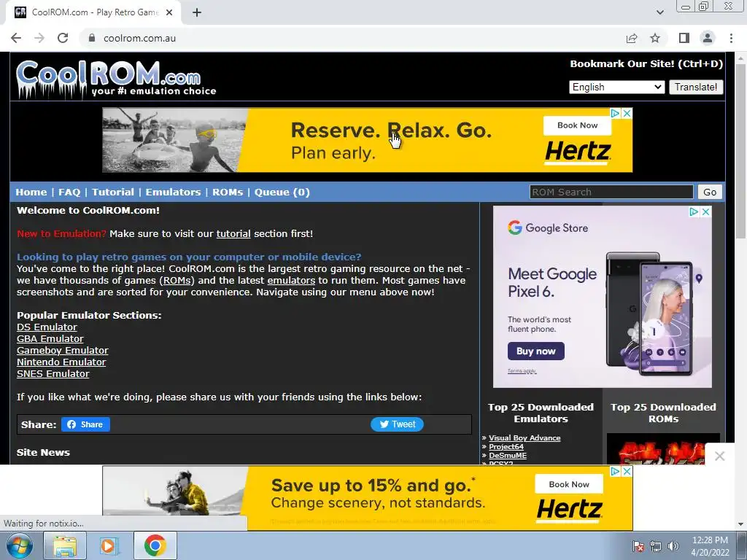
Task: Open the Chrome profile avatar
Action: point(708,38)
